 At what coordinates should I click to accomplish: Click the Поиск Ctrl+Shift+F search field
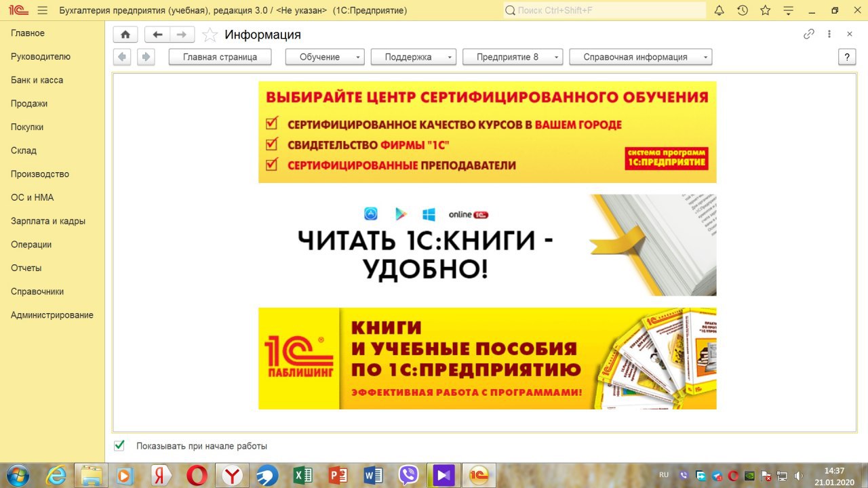tap(605, 10)
